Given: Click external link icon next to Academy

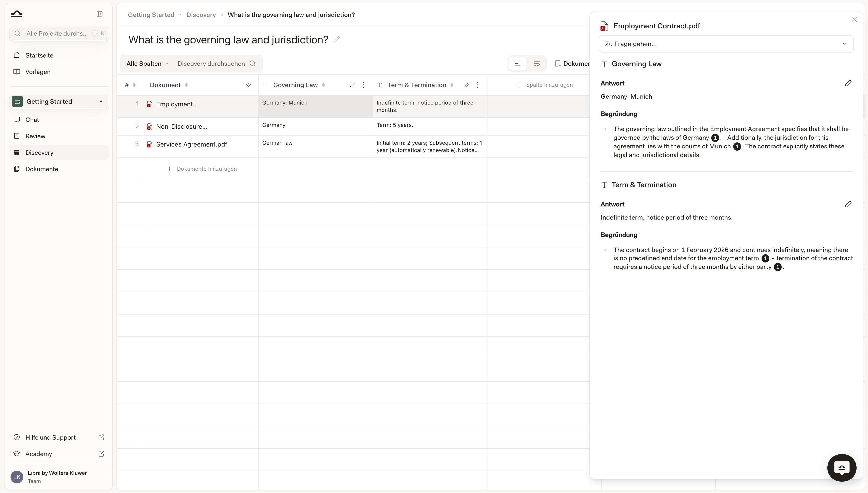Looking at the screenshot, I should pos(101,454).
